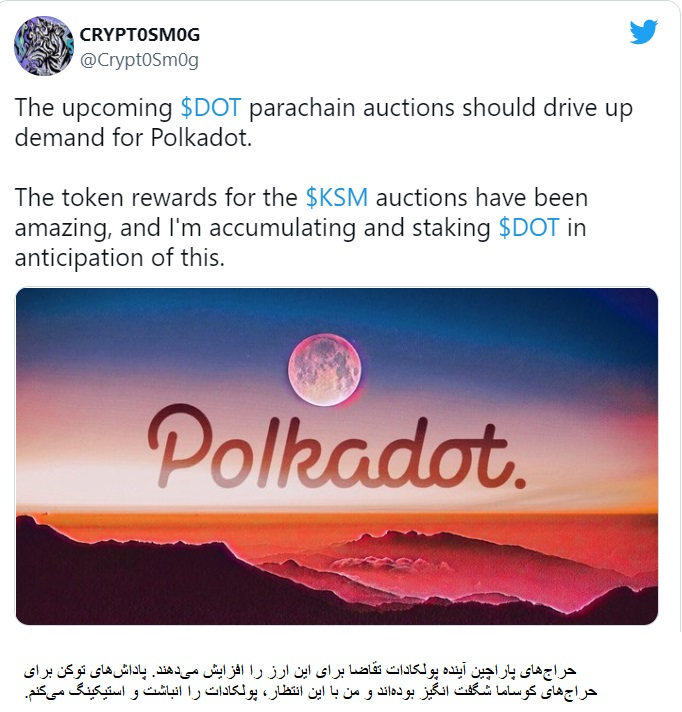The width and height of the screenshot is (682, 712).
Task: Click the CRYPT0SM0G display name
Action: pyautogui.click(x=140, y=35)
